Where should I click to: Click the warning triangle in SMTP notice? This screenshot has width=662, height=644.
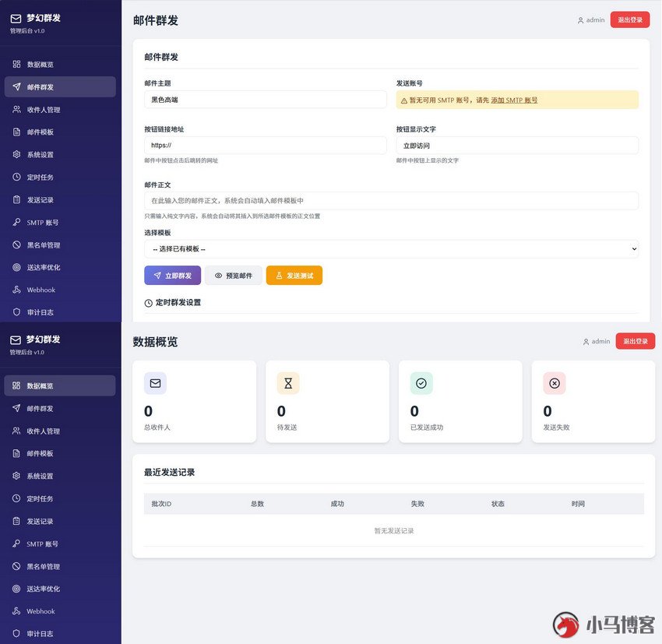tap(404, 100)
